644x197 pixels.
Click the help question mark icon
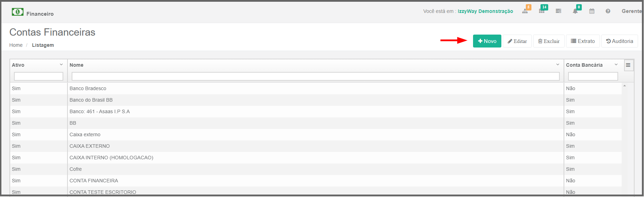(x=608, y=11)
